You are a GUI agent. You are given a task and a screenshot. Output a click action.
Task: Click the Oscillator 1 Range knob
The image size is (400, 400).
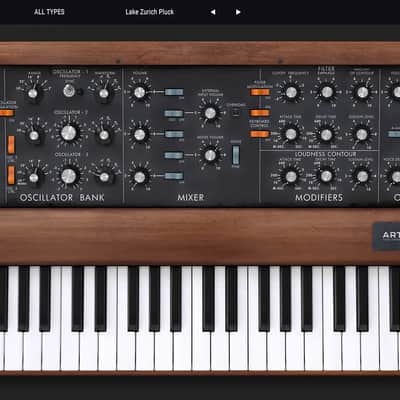point(33,93)
